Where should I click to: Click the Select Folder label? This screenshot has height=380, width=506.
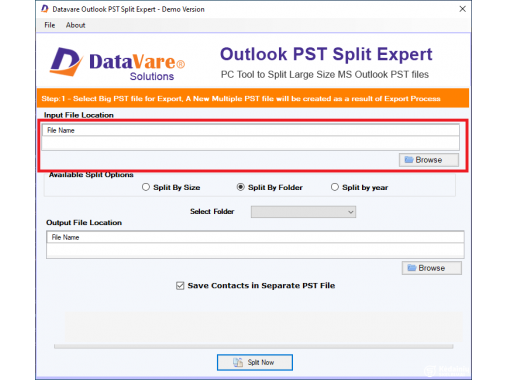(212, 212)
